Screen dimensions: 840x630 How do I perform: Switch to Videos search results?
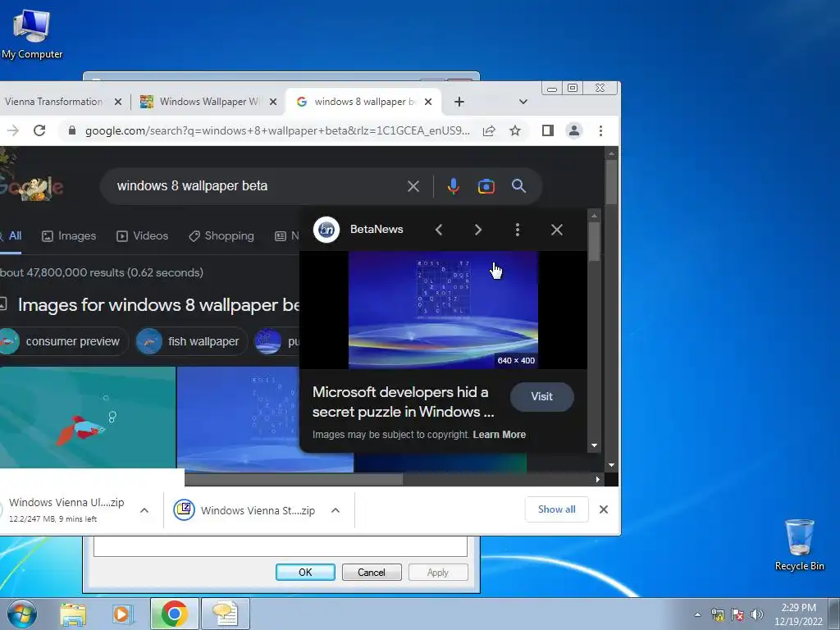[x=143, y=235]
